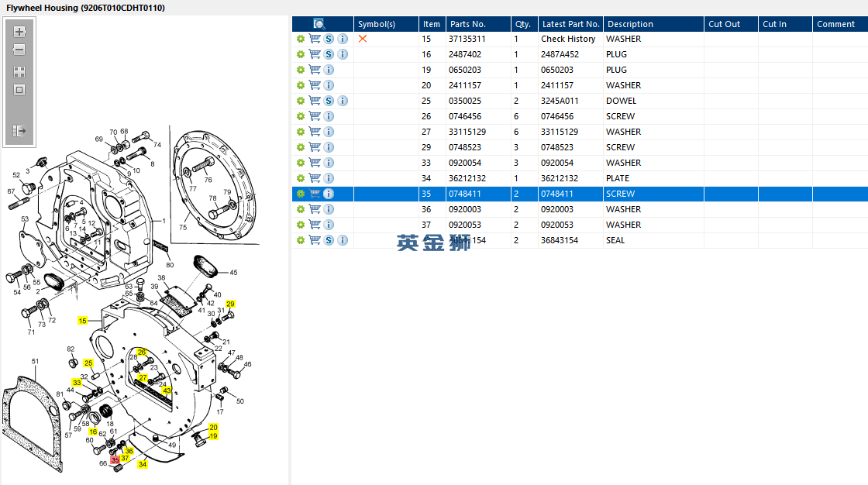Click the Cut Out column header

pos(731,24)
